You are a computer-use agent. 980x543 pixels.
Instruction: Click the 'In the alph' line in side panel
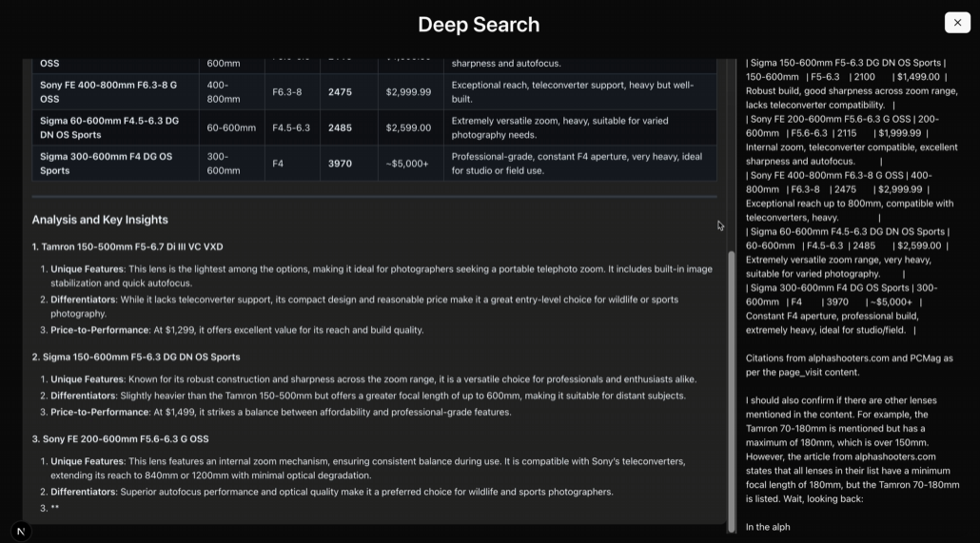(x=768, y=527)
